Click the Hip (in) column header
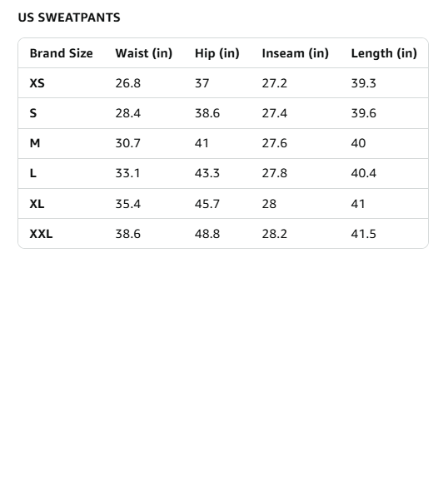Screen dimensions: 448x486 (217, 53)
